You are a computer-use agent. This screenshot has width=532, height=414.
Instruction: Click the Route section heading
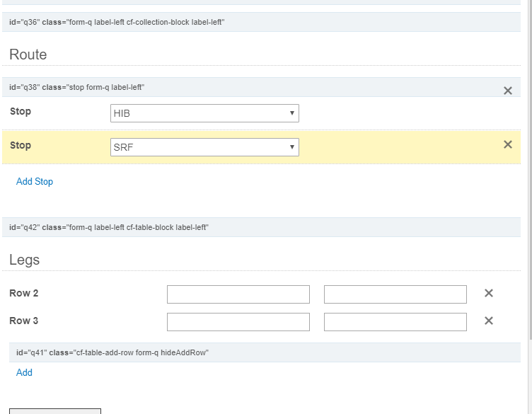coord(28,54)
